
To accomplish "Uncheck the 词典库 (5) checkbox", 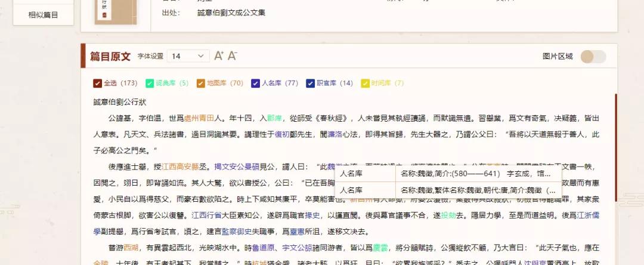I will tap(150, 84).
